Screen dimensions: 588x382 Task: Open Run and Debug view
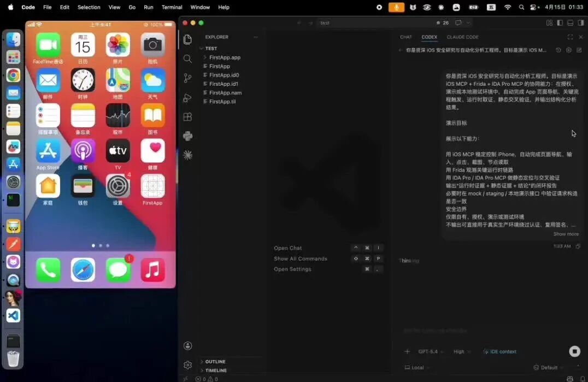[187, 97]
